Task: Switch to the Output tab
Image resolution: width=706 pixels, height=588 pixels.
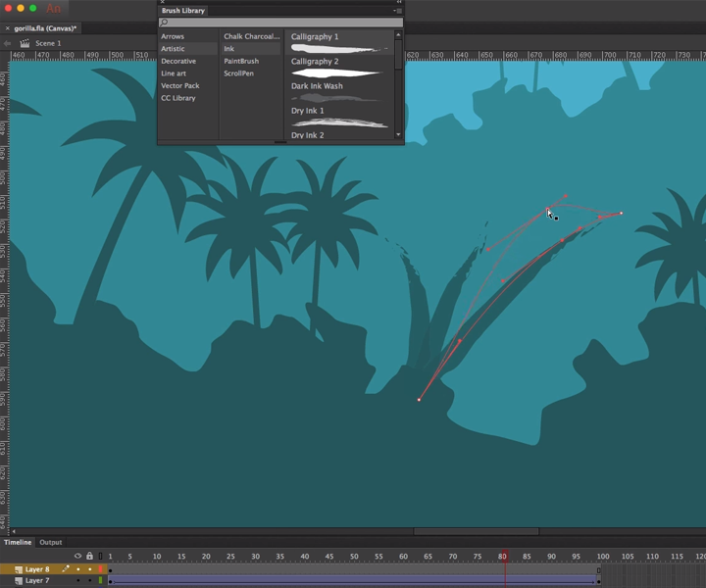Action: pos(51,542)
